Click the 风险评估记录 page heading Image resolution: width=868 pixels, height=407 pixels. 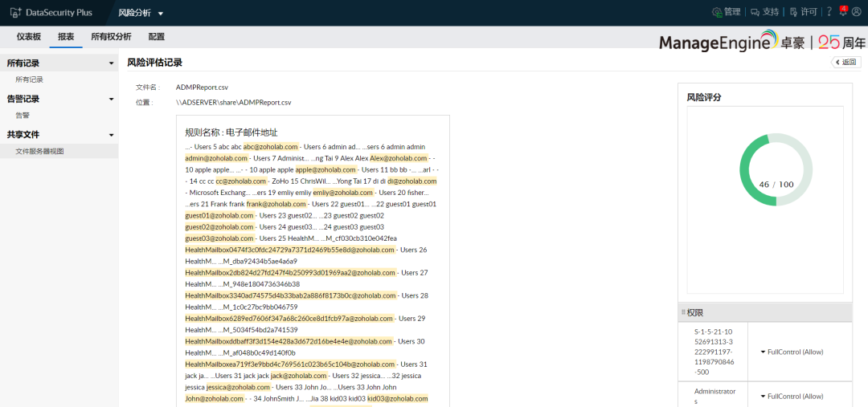click(154, 63)
